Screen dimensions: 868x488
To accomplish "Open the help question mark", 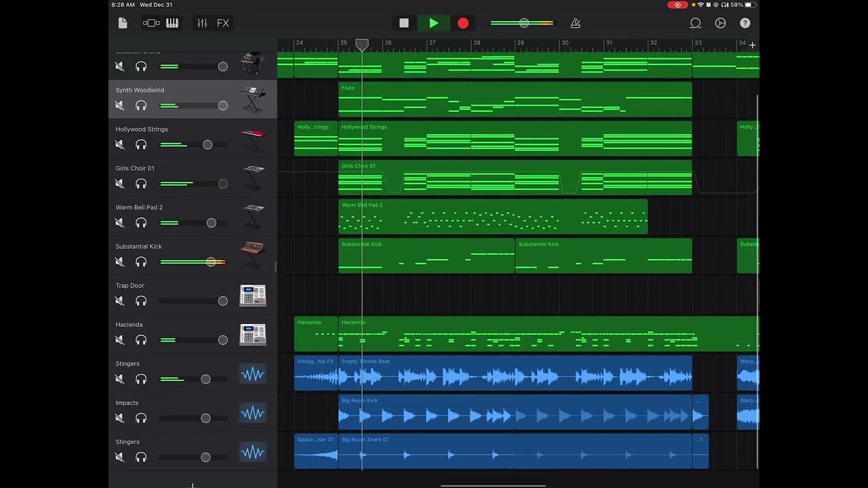I will (745, 23).
